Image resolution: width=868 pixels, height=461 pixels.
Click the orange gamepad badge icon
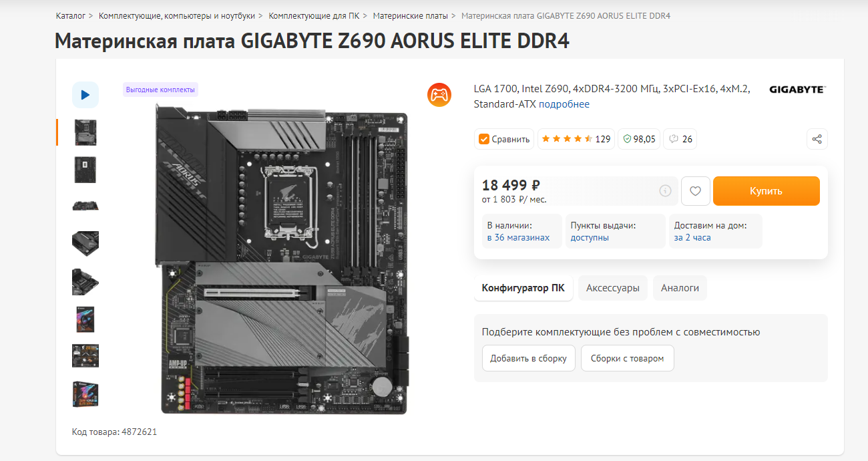click(439, 94)
